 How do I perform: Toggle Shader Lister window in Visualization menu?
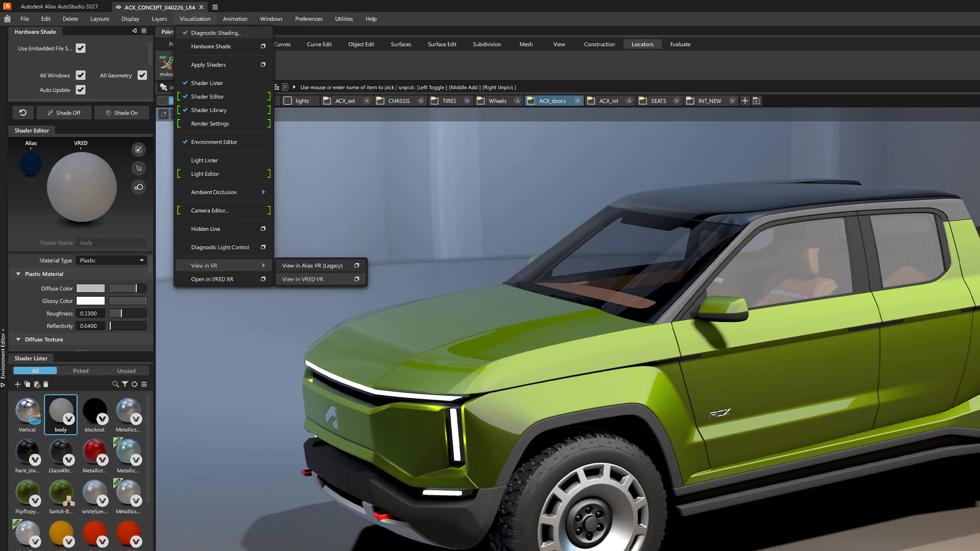(223, 83)
